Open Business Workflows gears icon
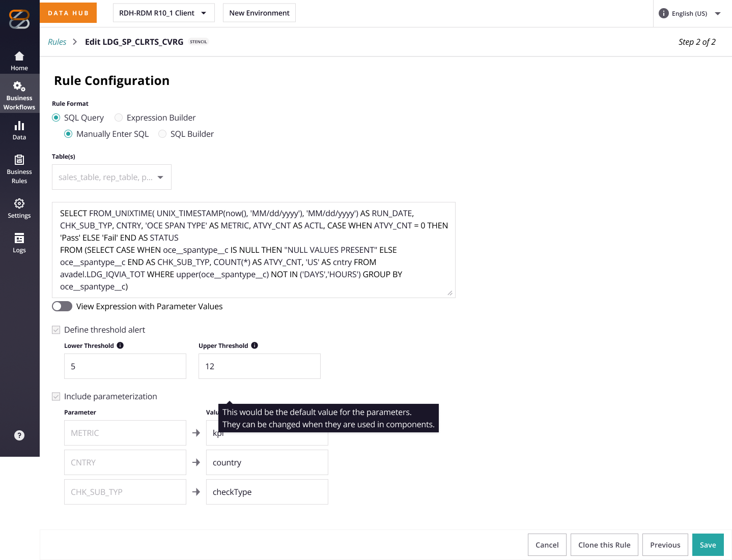 pyautogui.click(x=19, y=86)
